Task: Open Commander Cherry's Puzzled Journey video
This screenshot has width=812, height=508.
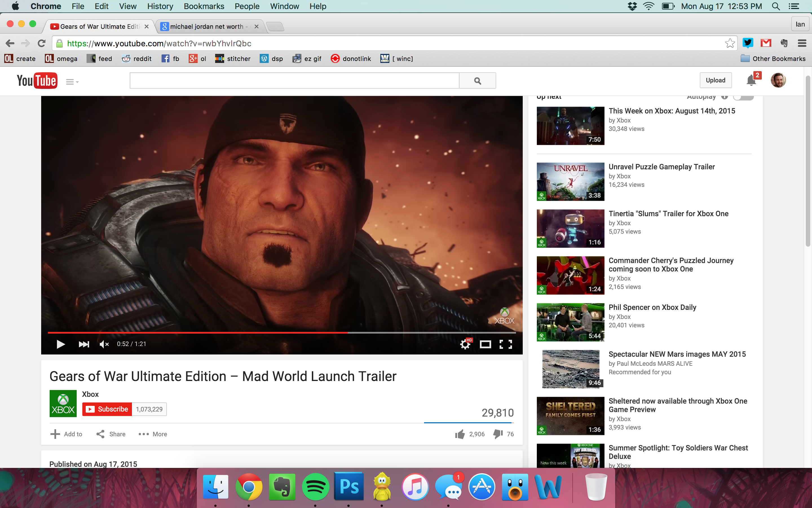Action: click(671, 265)
